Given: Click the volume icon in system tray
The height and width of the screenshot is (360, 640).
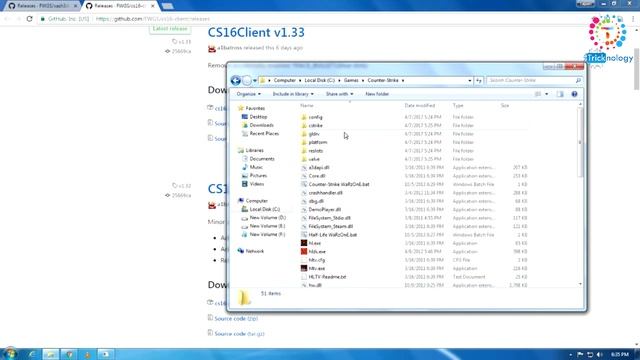Looking at the screenshot, I should click(600, 354).
